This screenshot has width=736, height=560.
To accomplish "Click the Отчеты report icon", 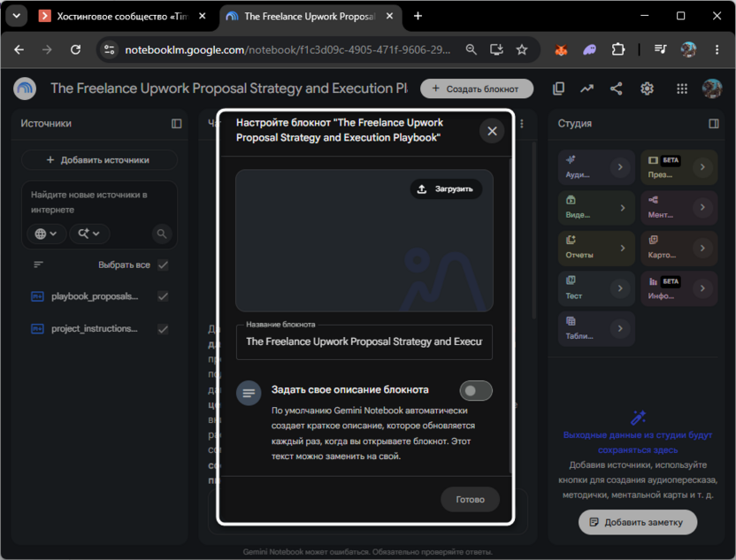I will [571, 240].
